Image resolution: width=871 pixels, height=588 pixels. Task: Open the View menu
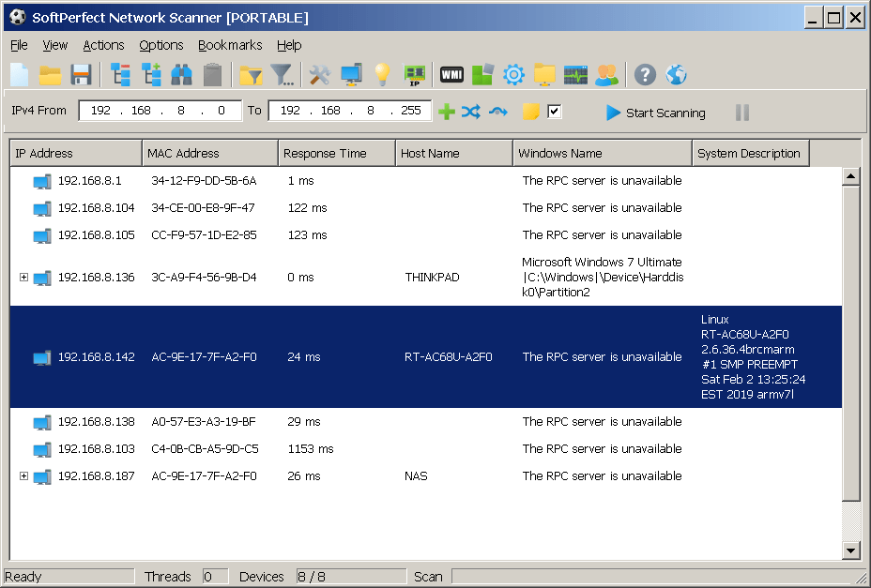coord(55,45)
